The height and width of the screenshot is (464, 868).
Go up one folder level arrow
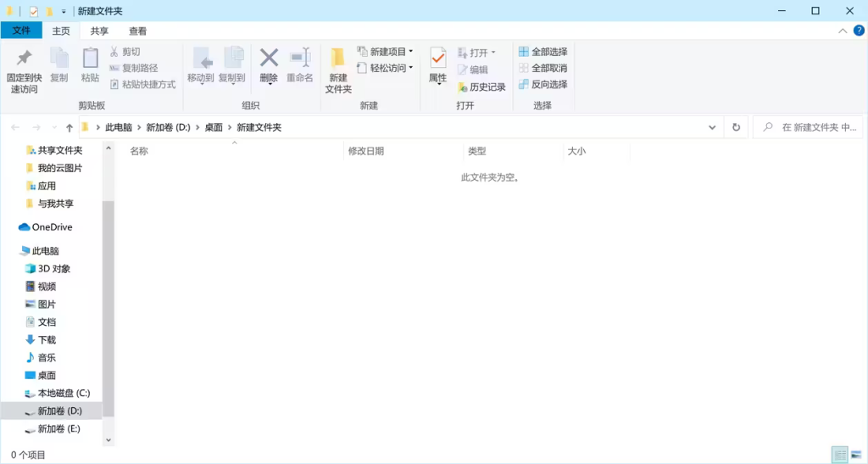tap(70, 128)
